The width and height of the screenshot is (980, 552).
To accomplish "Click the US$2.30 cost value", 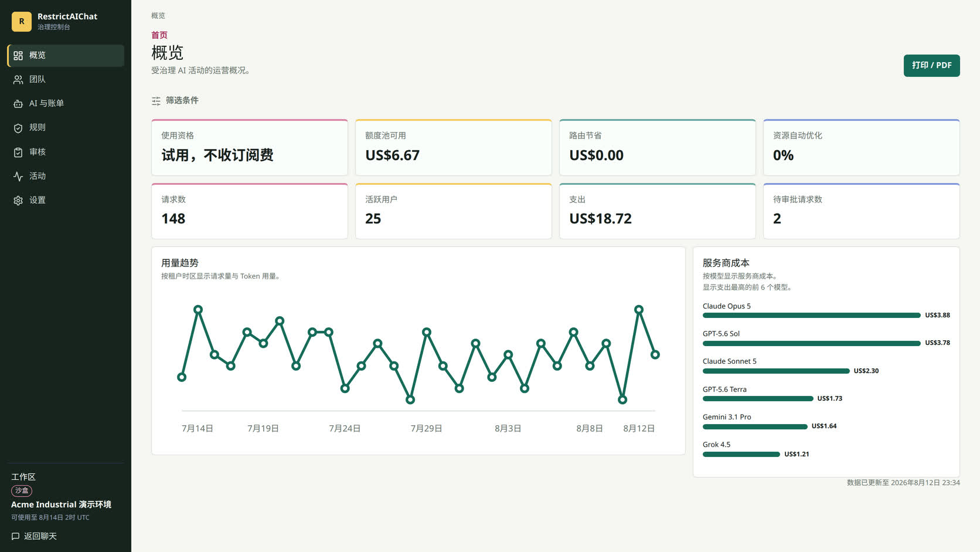I will coord(866,371).
